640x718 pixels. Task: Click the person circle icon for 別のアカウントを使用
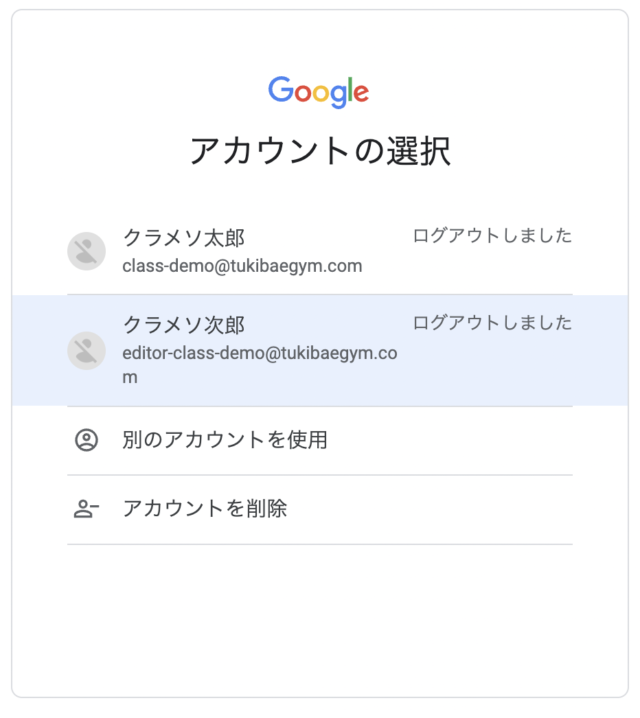(x=87, y=440)
